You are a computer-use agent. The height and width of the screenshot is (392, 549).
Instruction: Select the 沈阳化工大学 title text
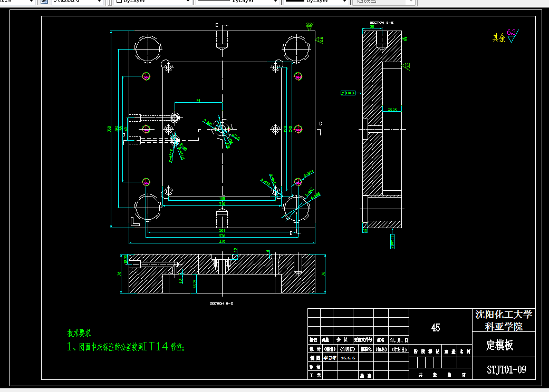click(504, 315)
